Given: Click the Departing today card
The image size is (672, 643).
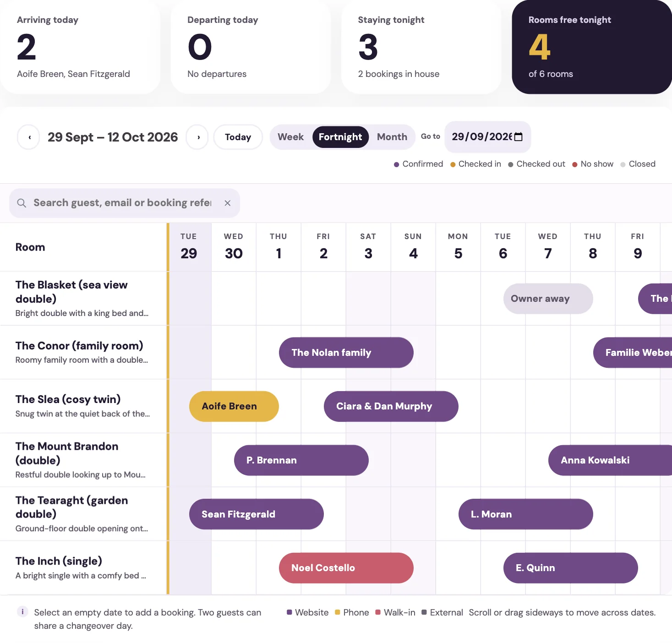Looking at the screenshot, I should click(x=251, y=47).
